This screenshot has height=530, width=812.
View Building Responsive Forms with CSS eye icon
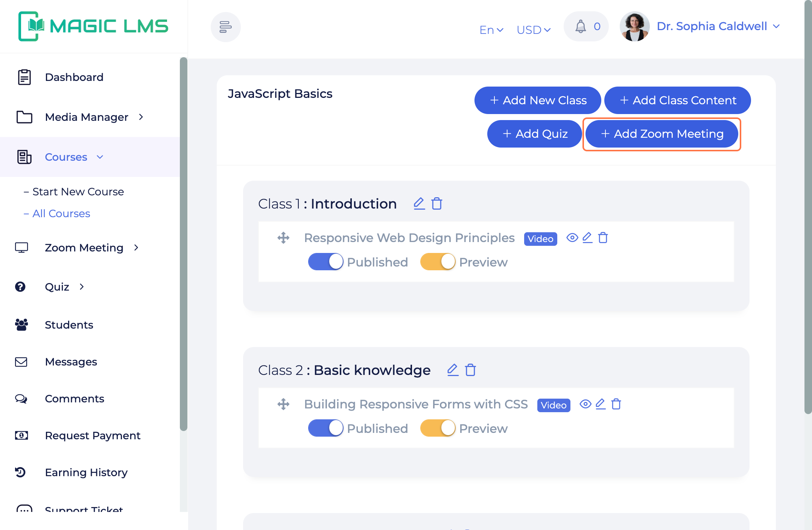(585, 404)
